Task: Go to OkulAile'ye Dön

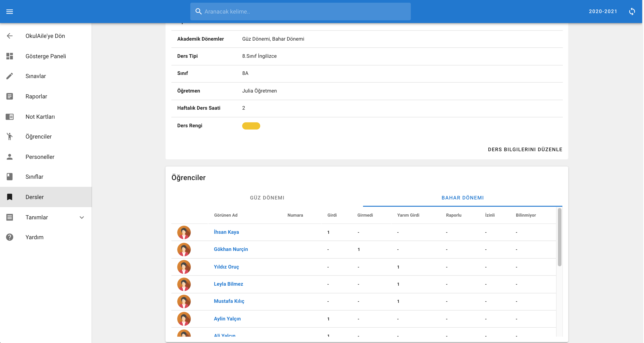Action: (x=46, y=36)
